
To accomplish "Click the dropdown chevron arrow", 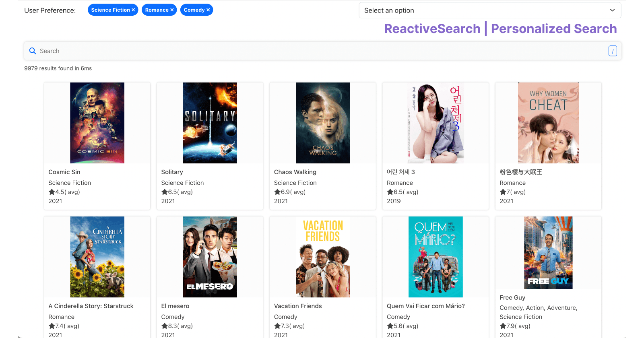I will 612,10.
